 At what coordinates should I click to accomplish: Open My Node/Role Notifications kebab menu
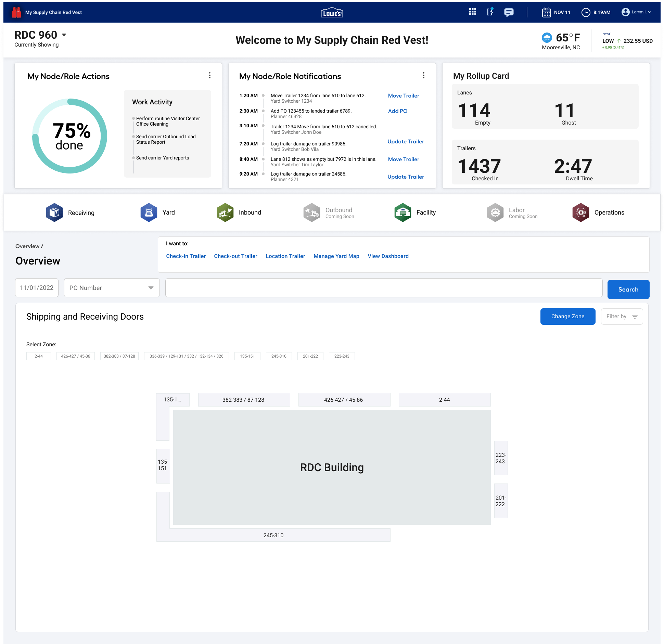click(x=424, y=75)
